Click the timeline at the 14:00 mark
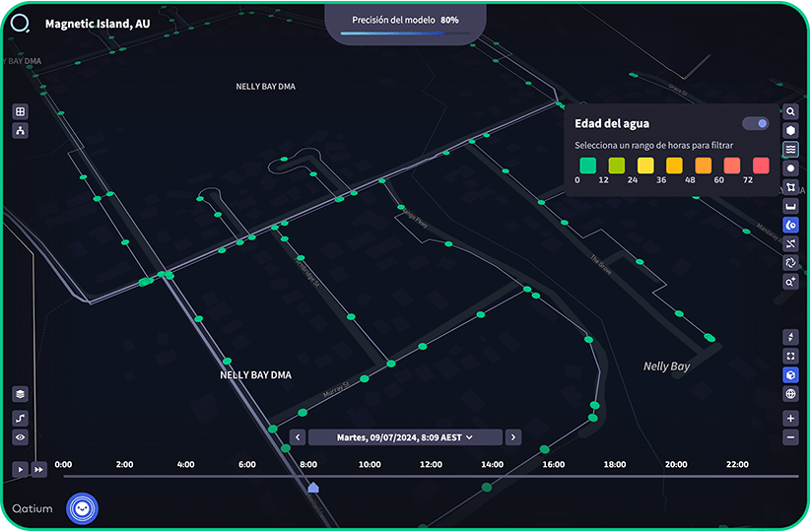 492,476
